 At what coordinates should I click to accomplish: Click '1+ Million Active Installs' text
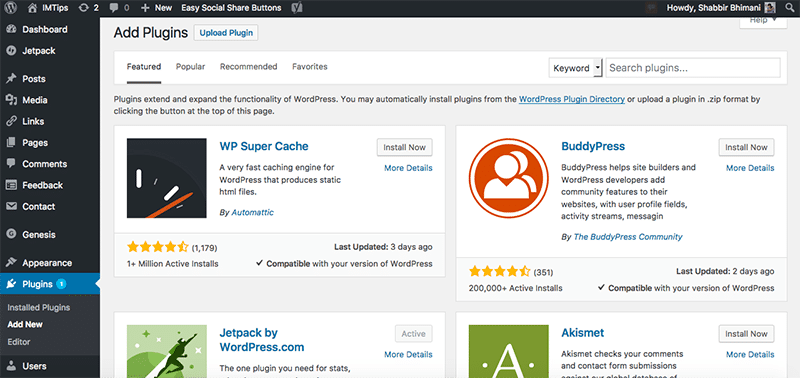(172, 264)
